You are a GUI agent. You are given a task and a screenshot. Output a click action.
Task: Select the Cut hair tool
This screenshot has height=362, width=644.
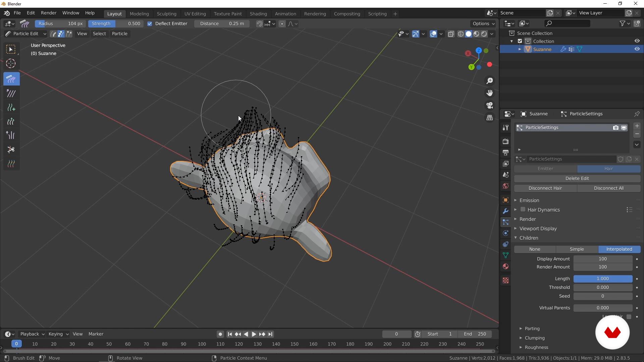point(11,149)
